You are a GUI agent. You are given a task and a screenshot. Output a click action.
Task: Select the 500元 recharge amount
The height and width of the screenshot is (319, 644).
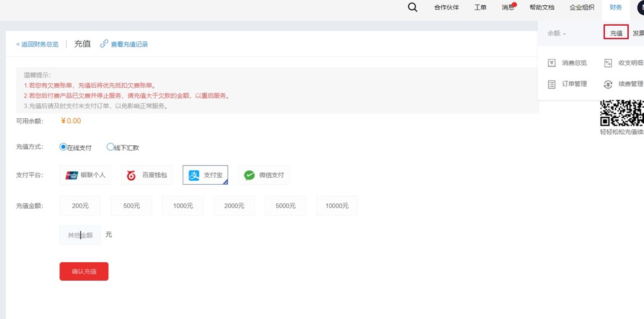click(132, 205)
